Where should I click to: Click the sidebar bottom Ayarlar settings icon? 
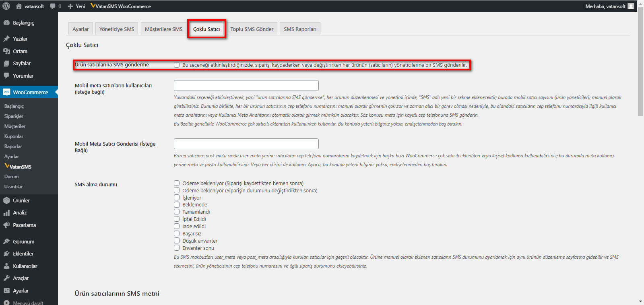coord(6,291)
